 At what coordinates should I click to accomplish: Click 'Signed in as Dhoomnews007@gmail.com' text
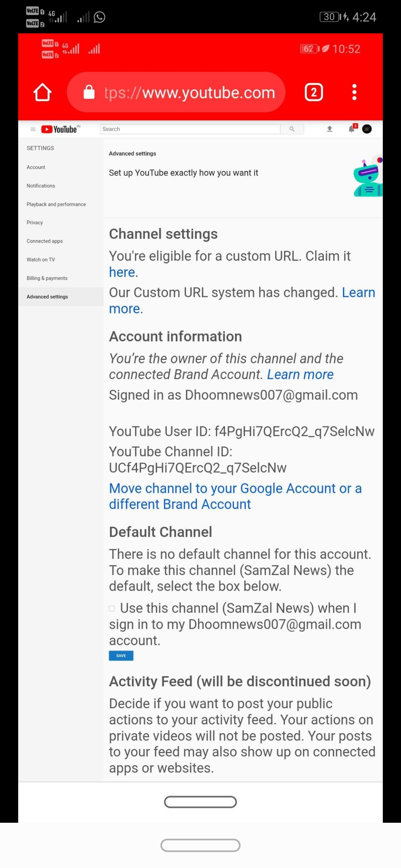233,395
